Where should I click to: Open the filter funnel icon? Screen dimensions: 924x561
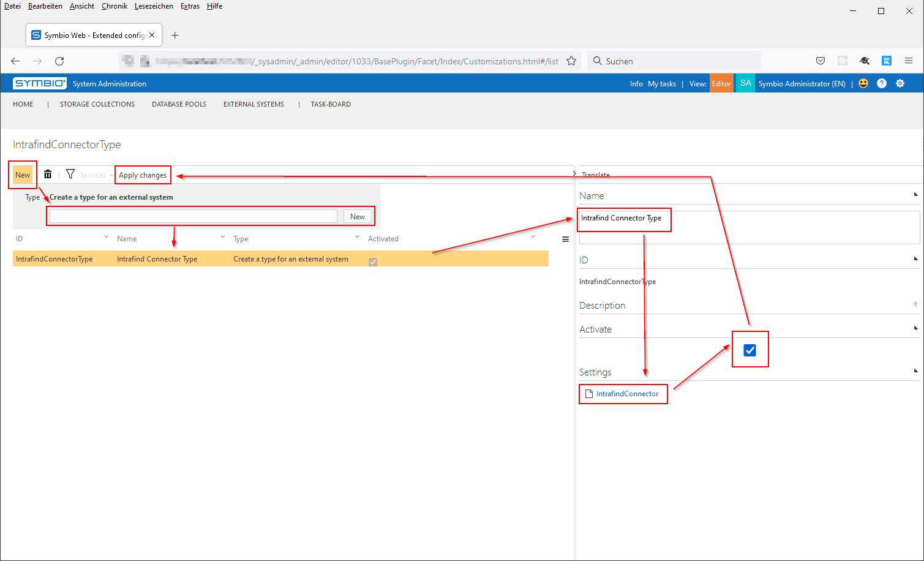(70, 175)
